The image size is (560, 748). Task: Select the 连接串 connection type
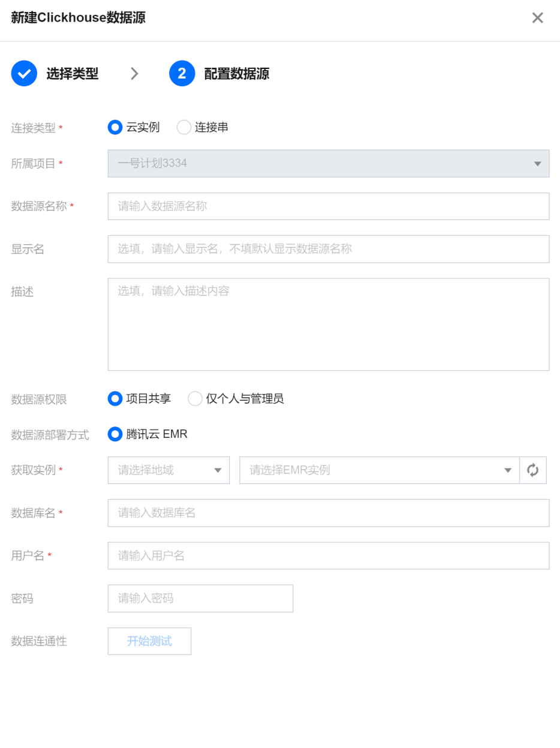pyautogui.click(x=184, y=127)
